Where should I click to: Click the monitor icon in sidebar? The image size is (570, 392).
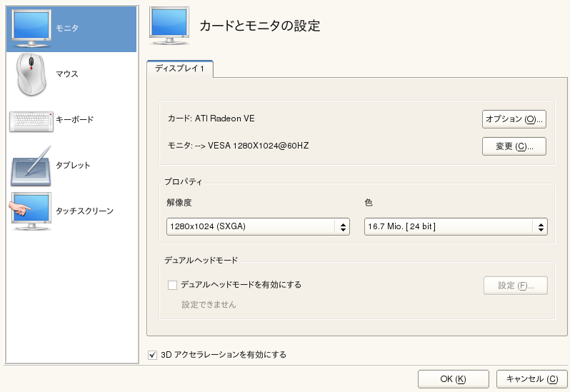coord(31,29)
